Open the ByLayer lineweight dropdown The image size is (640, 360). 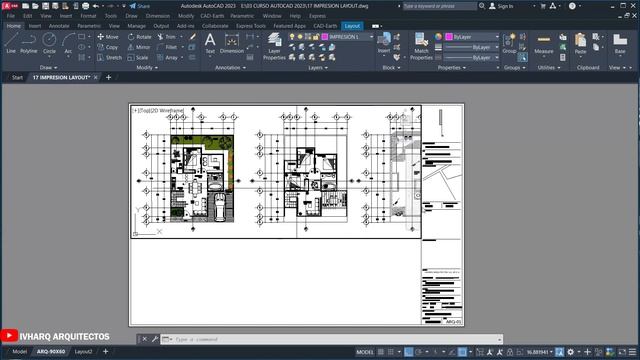tap(497, 47)
